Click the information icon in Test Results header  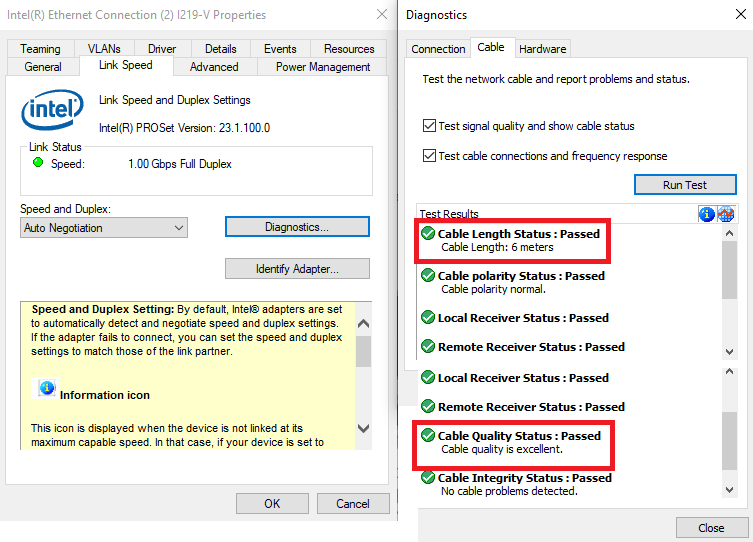tap(706, 214)
